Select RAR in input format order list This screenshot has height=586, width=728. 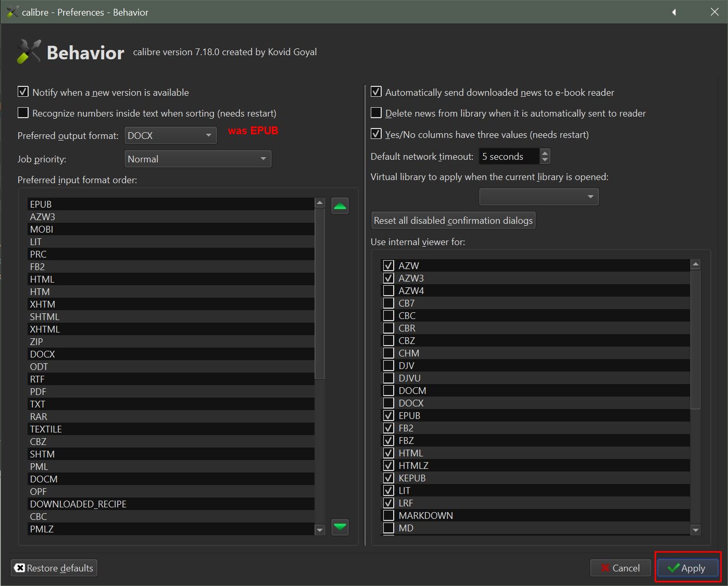(171, 416)
